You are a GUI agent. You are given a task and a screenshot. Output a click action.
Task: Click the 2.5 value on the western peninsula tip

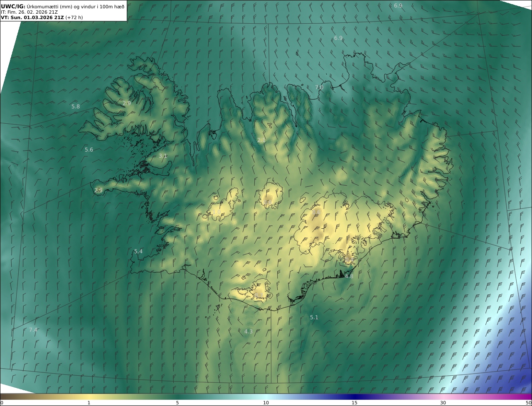pyautogui.click(x=99, y=190)
